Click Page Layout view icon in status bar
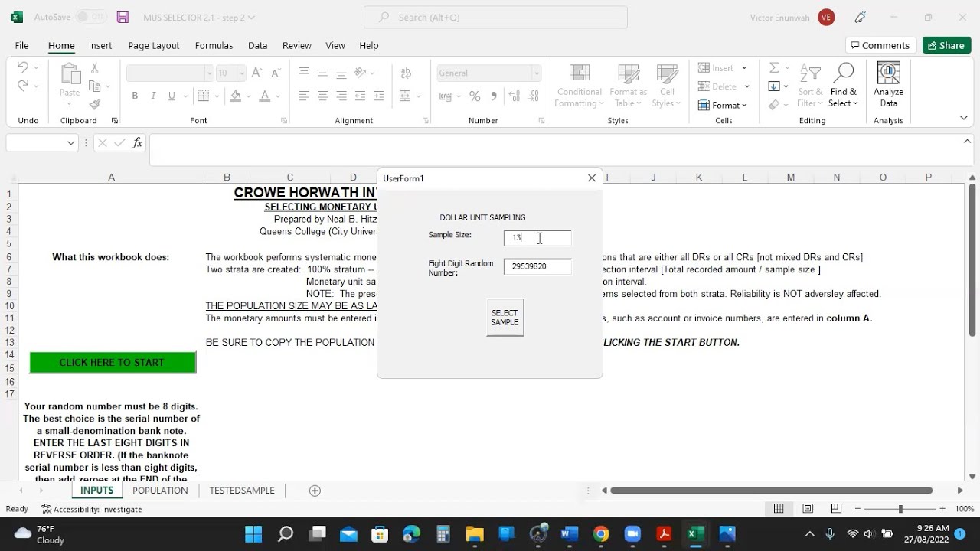 point(808,509)
